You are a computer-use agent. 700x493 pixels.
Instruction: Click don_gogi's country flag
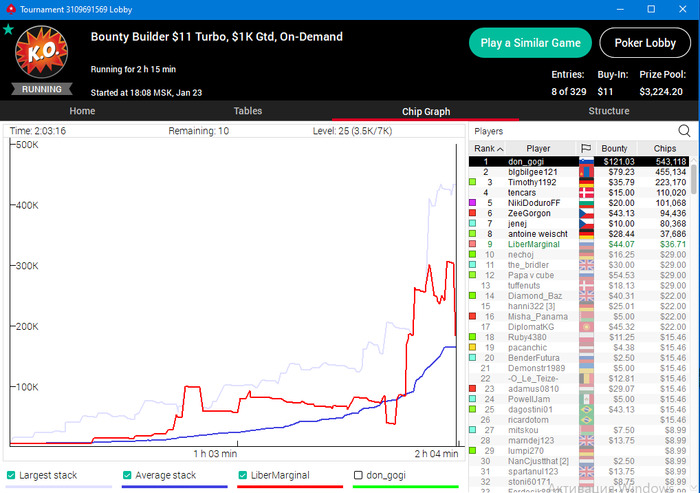tap(586, 162)
